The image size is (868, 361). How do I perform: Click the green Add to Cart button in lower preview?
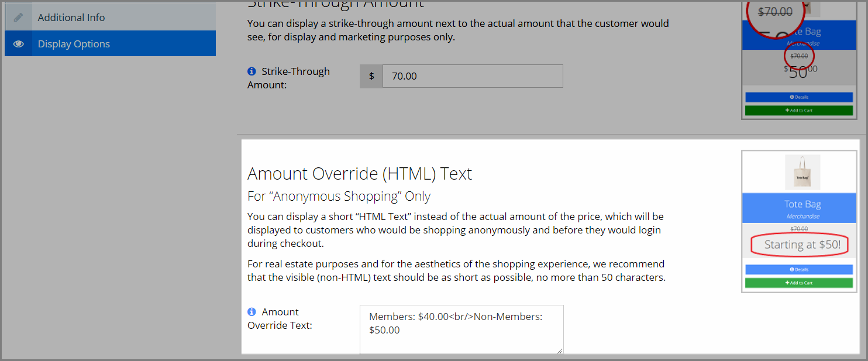[x=799, y=283]
